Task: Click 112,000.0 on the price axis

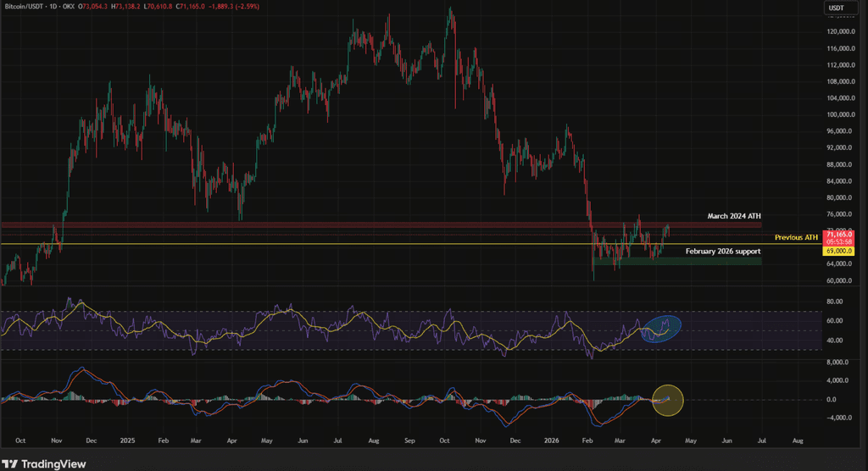Action: [842, 64]
